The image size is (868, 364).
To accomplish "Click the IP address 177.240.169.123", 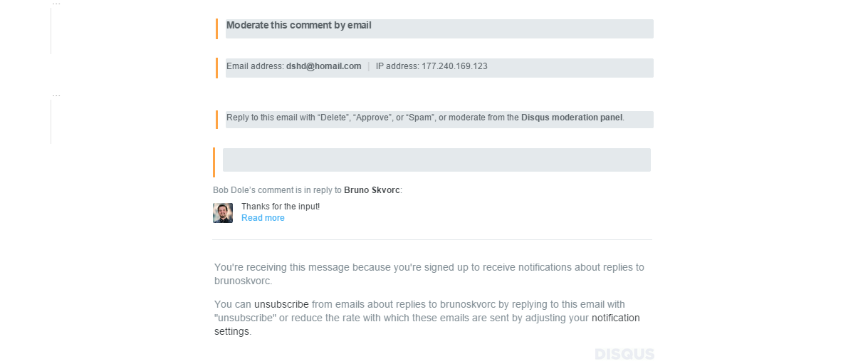I will pyautogui.click(x=454, y=66).
